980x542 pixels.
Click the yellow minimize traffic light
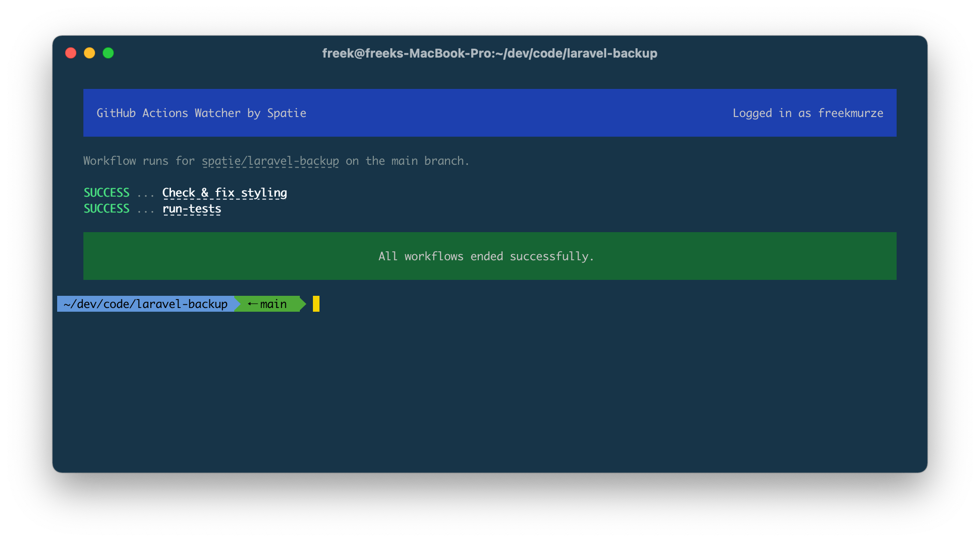tap(89, 53)
